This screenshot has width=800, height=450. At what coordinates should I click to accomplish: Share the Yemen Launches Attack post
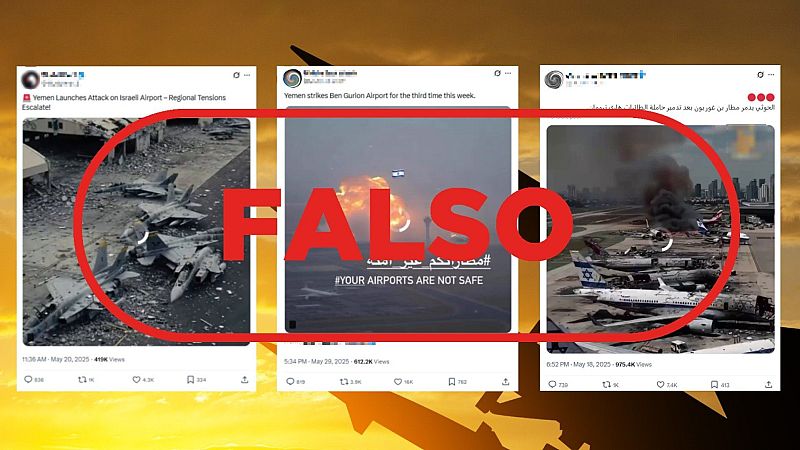[244, 380]
